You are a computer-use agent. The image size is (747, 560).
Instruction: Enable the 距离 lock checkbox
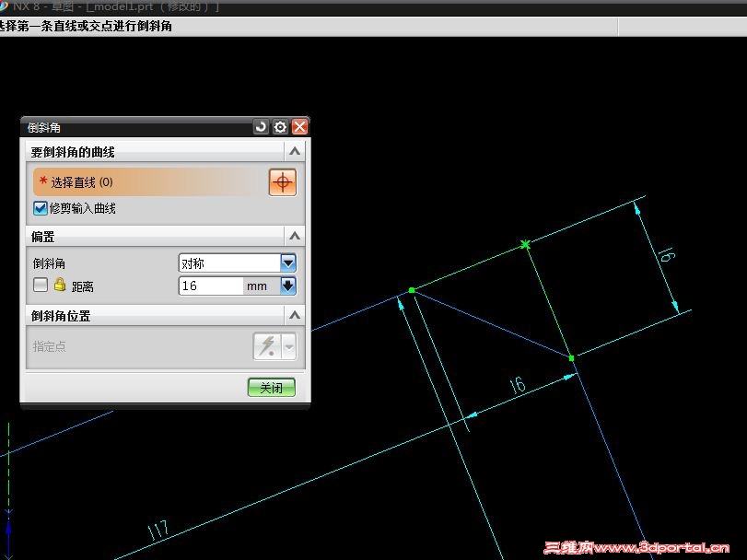[41, 285]
